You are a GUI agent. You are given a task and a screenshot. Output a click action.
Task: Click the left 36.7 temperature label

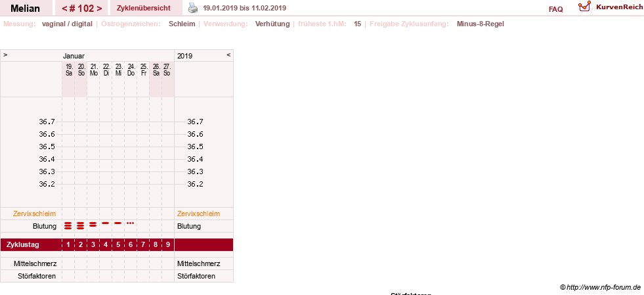(x=47, y=122)
